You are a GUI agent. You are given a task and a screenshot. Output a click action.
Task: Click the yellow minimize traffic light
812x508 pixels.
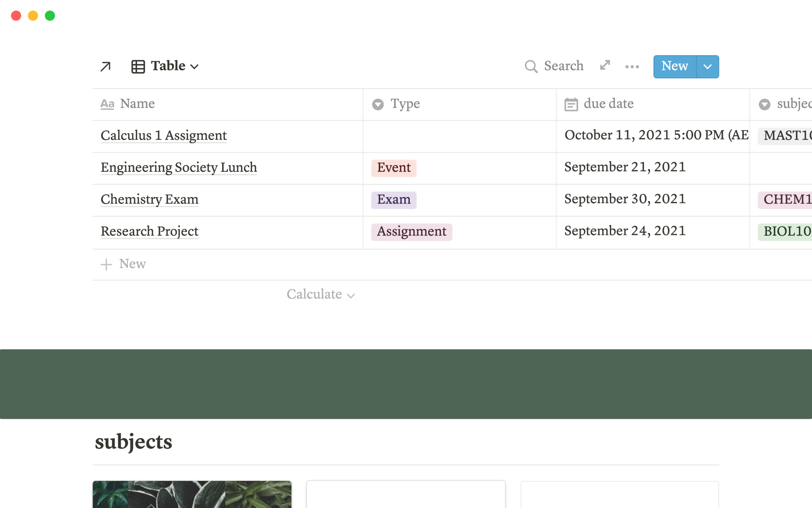click(x=33, y=15)
